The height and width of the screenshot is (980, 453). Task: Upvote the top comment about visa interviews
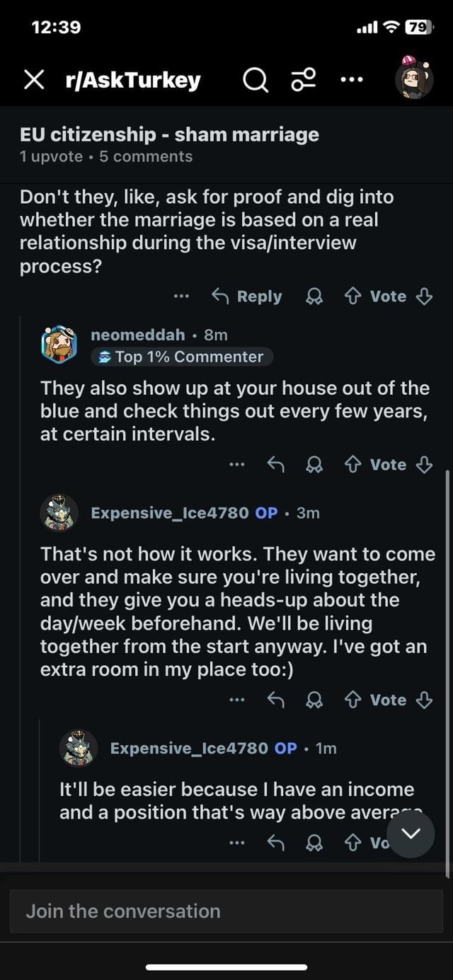point(351,297)
